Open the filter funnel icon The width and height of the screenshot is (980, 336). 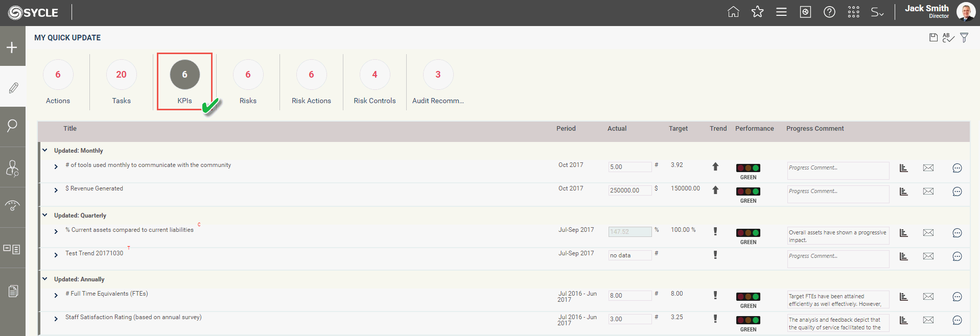coord(964,37)
